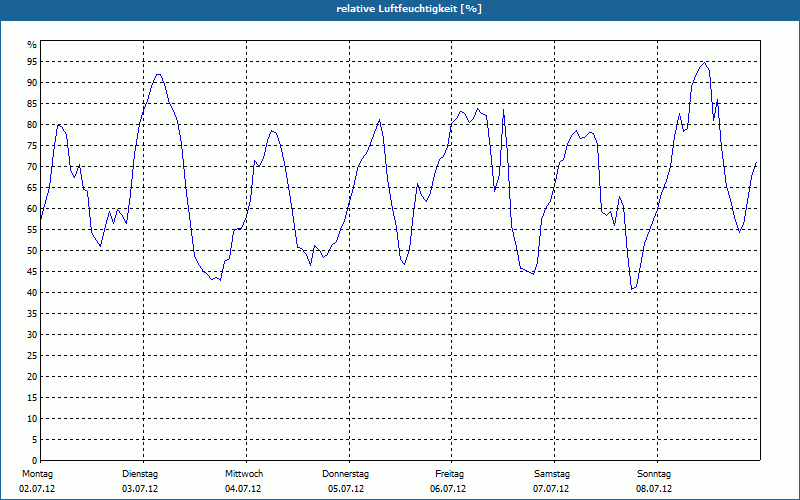Click the 'Dienstag' day label

pyautogui.click(x=140, y=474)
